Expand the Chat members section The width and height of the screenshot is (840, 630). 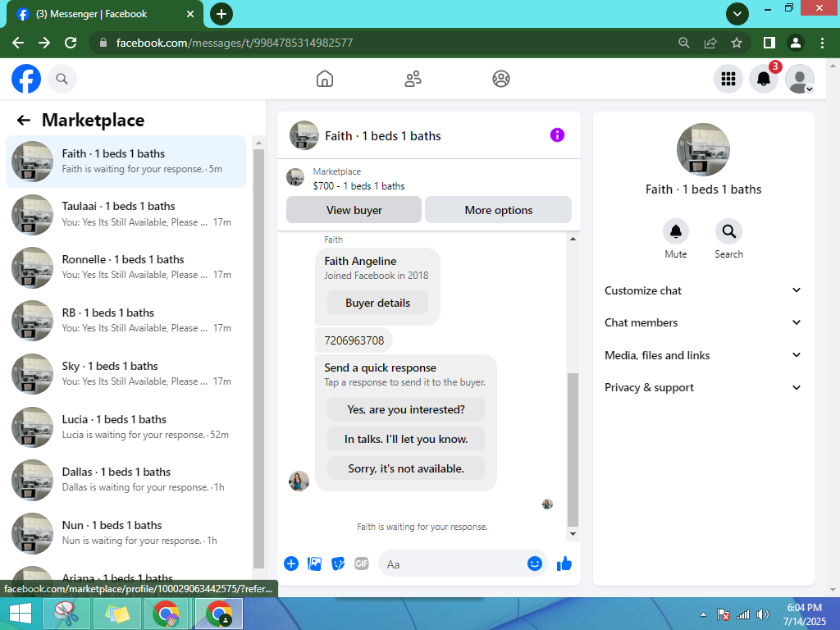702,322
